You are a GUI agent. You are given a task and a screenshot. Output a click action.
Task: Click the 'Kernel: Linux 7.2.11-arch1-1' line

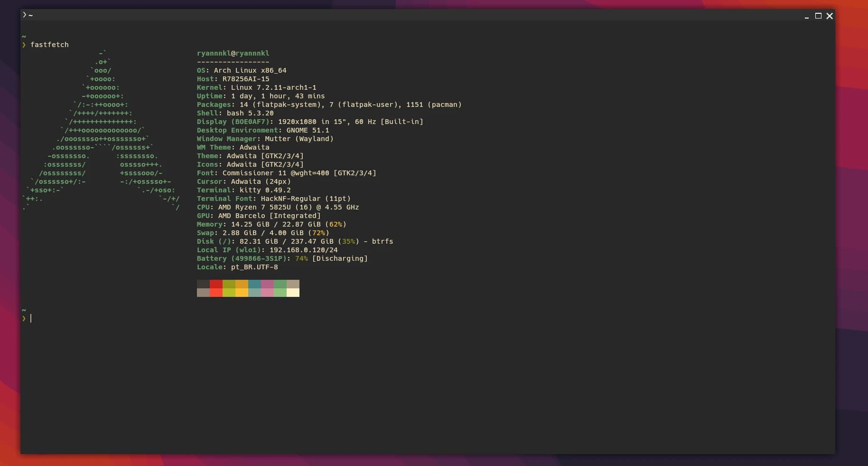pos(257,87)
